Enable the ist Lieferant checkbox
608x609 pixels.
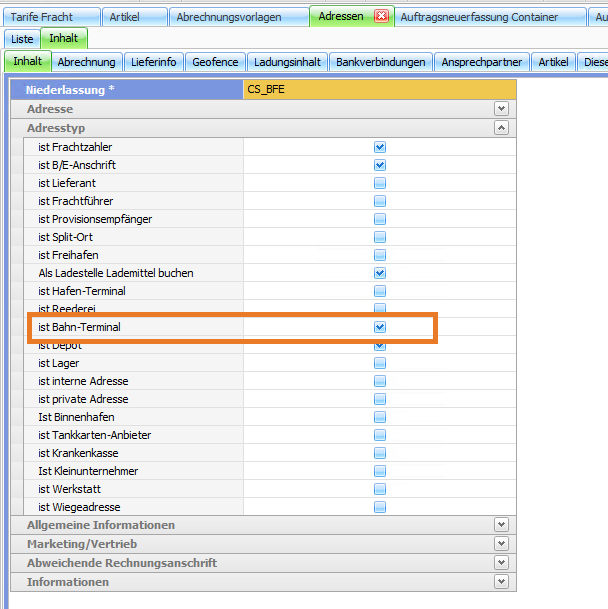click(380, 183)
